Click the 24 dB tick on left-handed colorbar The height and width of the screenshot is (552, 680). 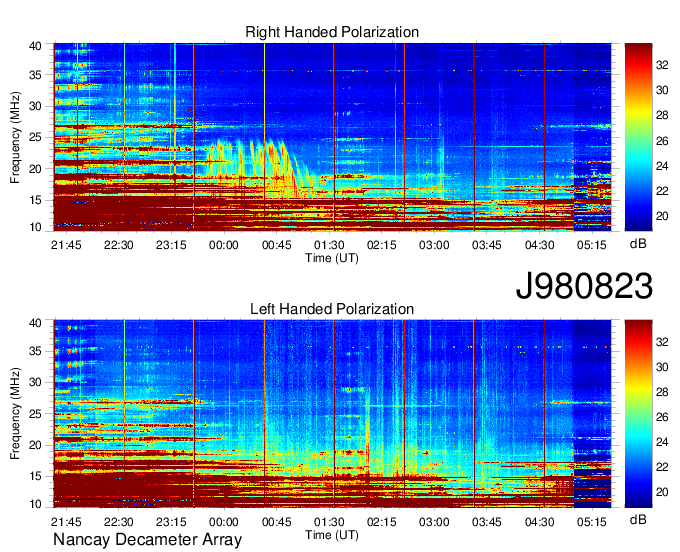tap(662, 442)
